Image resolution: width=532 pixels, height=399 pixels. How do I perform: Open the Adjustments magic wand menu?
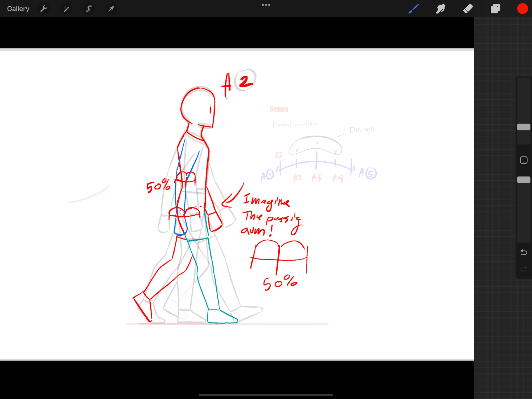[x=66, y=9]
